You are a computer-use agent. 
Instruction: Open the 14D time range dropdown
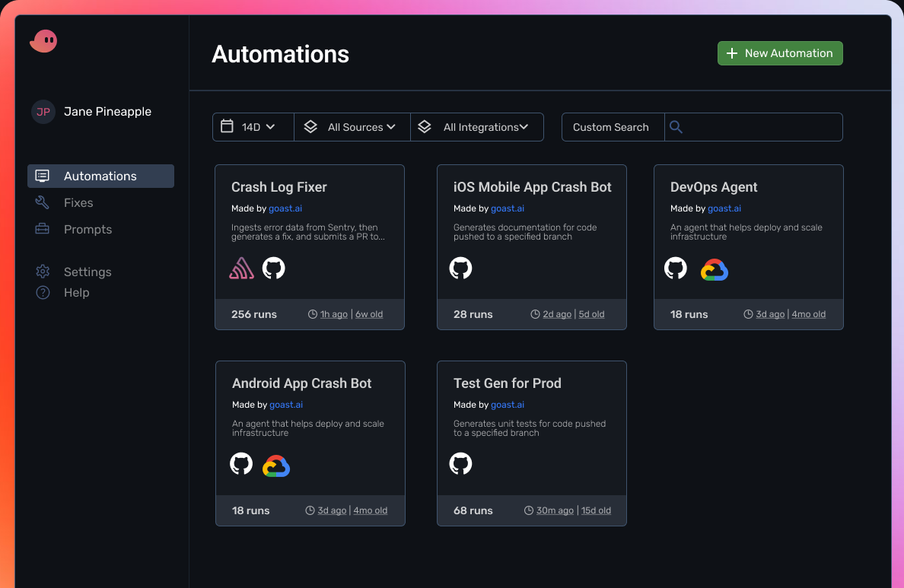coord(253,127)
